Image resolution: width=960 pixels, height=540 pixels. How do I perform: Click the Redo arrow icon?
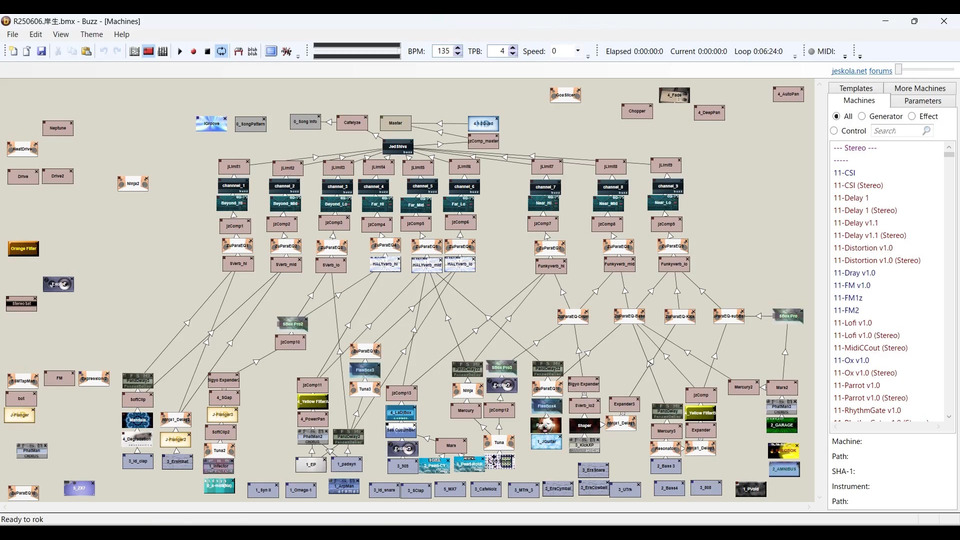coord(118,51)
